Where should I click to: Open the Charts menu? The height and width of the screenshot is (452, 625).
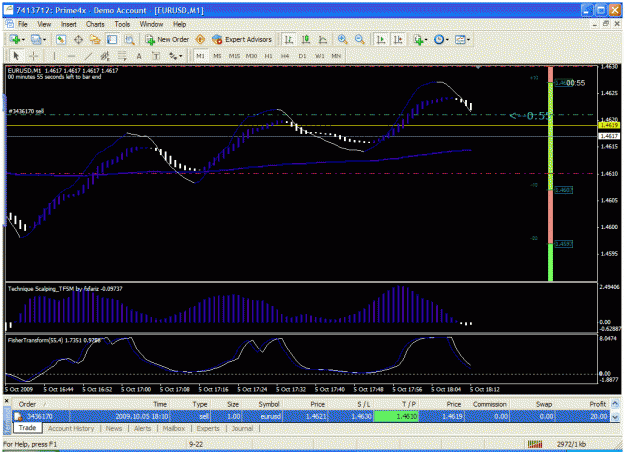[95, 24]
